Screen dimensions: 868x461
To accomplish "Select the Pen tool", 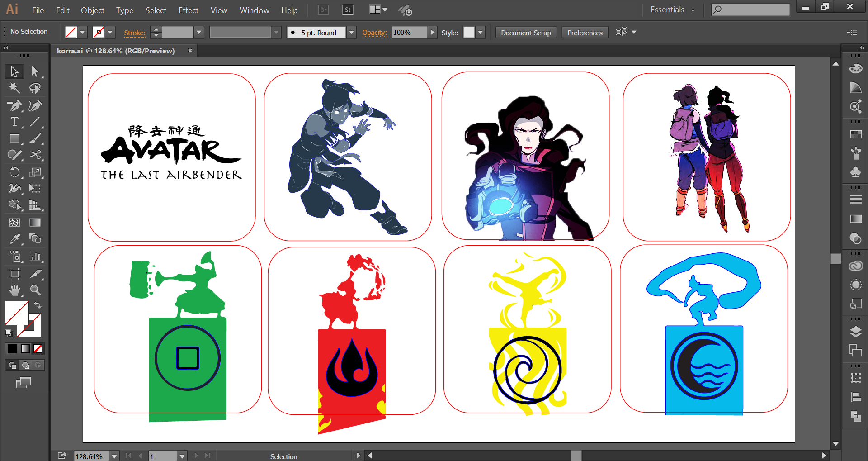I will pyautogui.click(x=14, y=105).
